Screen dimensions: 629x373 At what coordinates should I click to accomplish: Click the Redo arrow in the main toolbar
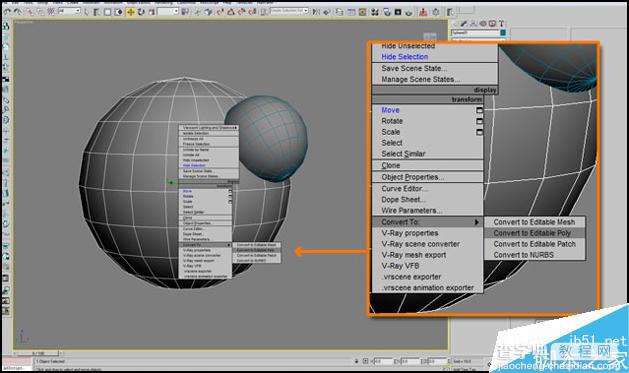18,12
